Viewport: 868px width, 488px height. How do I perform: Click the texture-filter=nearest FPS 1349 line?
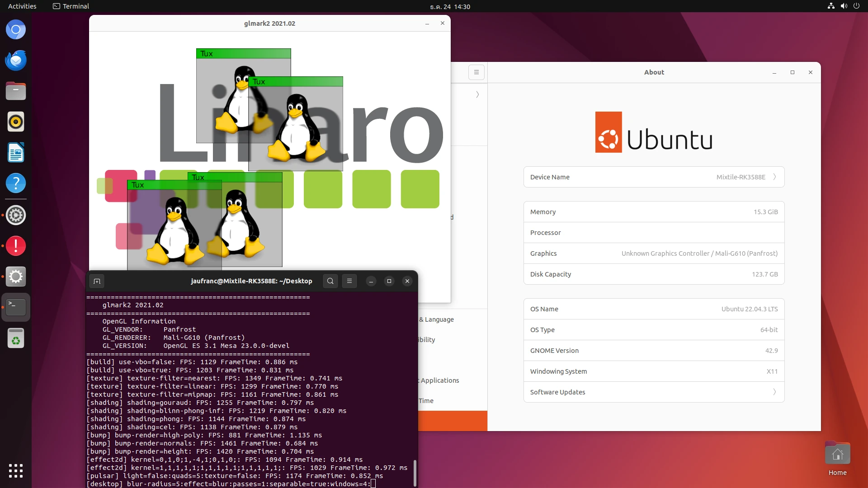pos(214,378)
